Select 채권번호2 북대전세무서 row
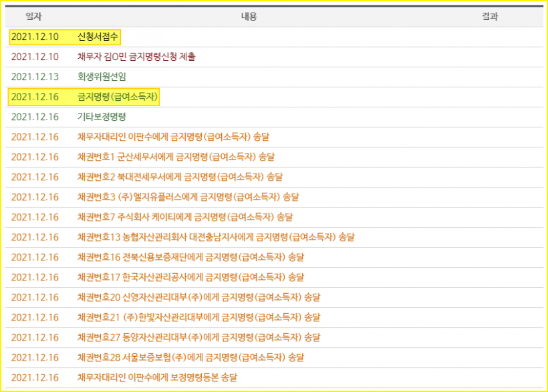This screenshot has height=392, width=548. point(275,177)
